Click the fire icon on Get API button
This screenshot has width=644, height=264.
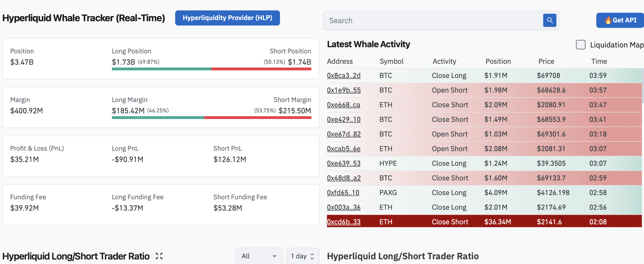[608, 20]
